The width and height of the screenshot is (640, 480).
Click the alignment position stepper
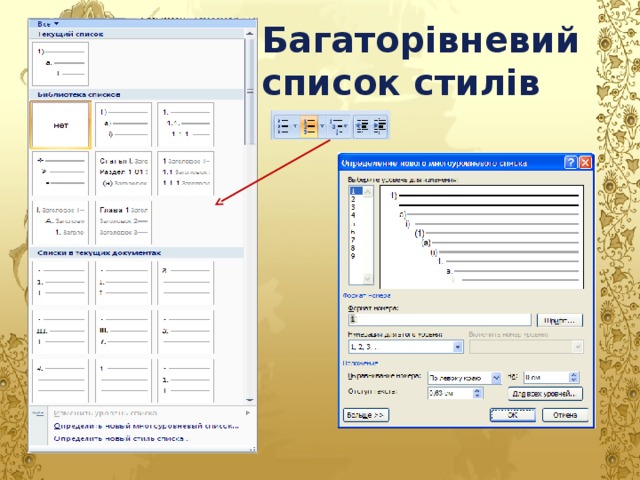tap(573, 378)
